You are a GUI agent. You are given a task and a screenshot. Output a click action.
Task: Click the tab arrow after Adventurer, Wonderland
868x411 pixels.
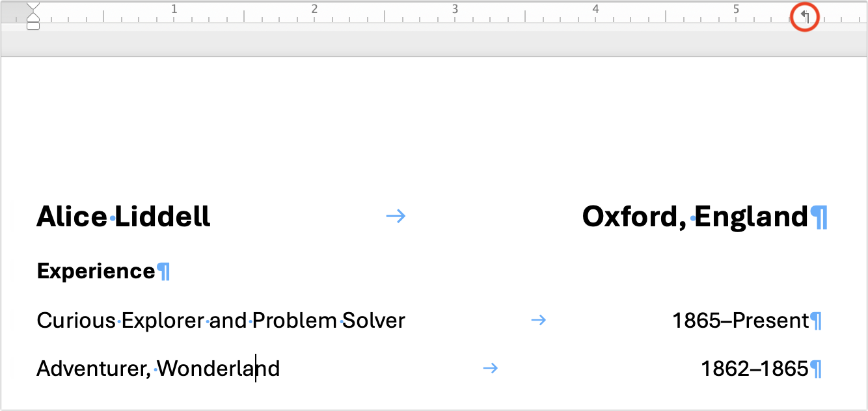490,368
